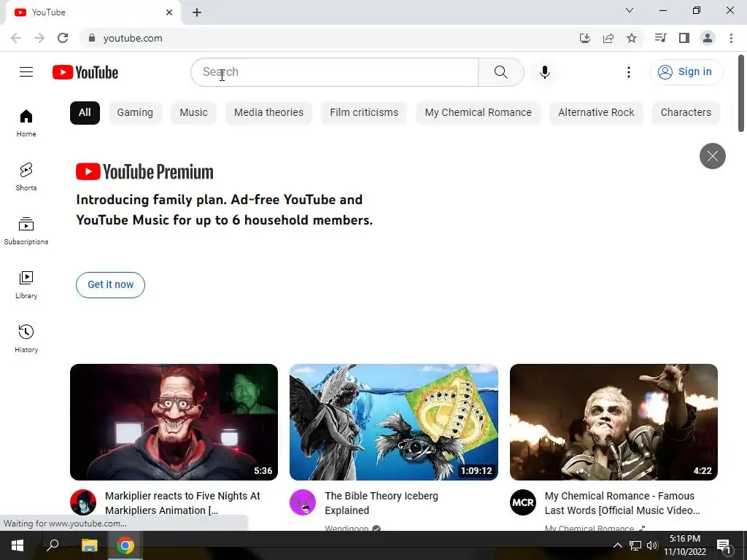The image size is (747, 560).
Task: Select the Media theories chip
Action: tap(268, 113)
